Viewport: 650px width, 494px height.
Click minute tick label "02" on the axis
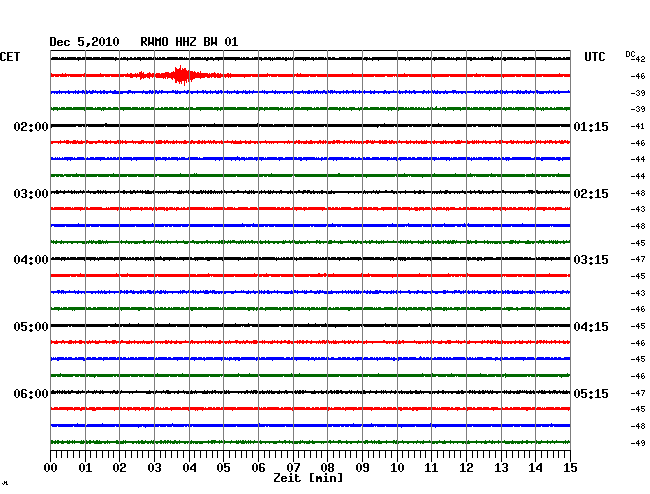point(119,468)
